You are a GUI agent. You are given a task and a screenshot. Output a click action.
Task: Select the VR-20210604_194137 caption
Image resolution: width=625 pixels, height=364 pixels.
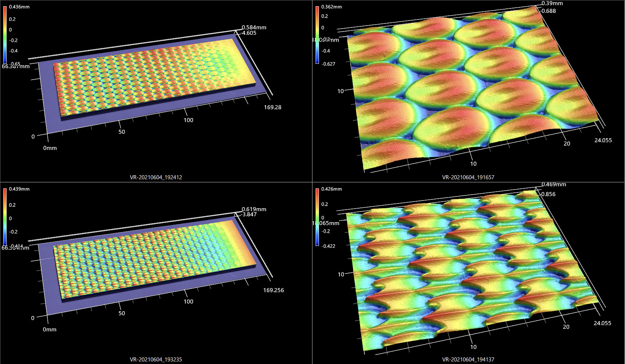point(468,360)
